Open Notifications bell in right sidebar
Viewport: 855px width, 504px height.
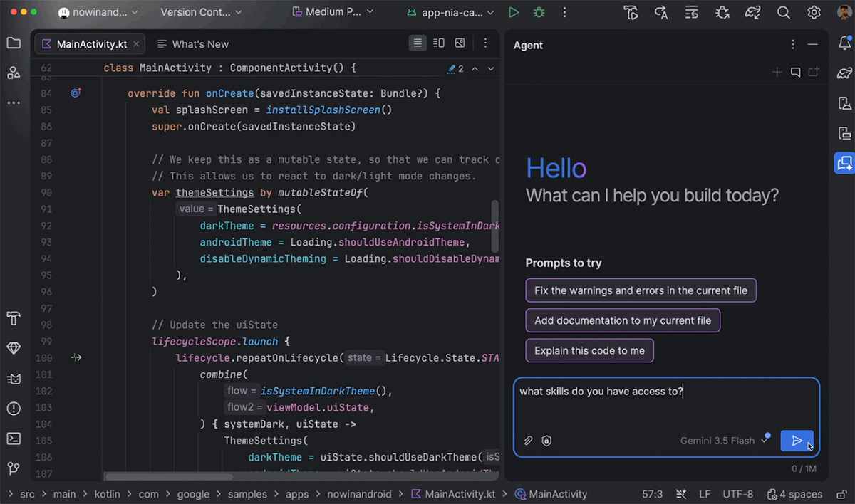click(x=844, y=43)
